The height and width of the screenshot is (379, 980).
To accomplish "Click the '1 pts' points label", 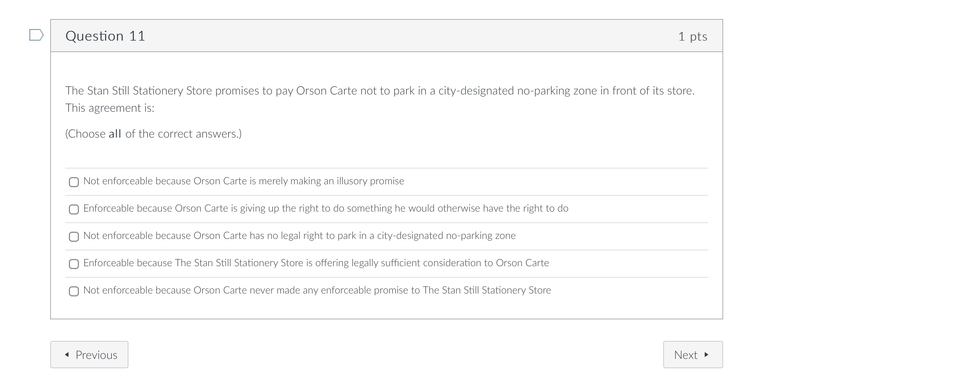I will coord(692,37).
